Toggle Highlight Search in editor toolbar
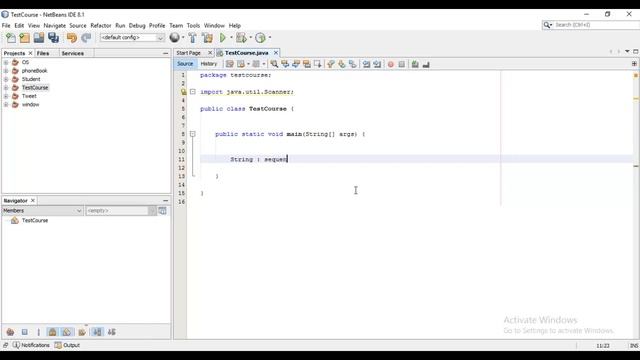The height and width of the screenshot is (360, 640). coord(307,64)
